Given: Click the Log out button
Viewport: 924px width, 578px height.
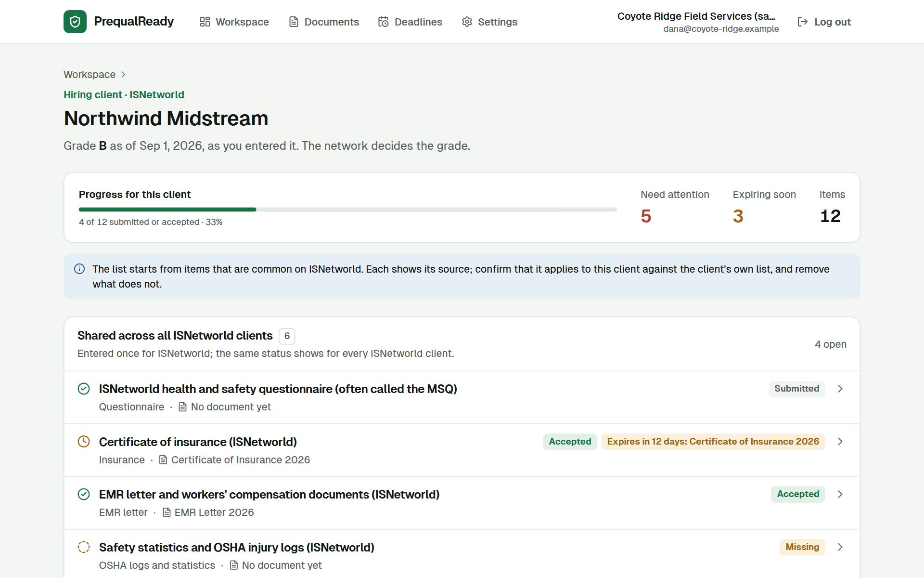Looking at the screenshot, I should [x=824, y=22].
